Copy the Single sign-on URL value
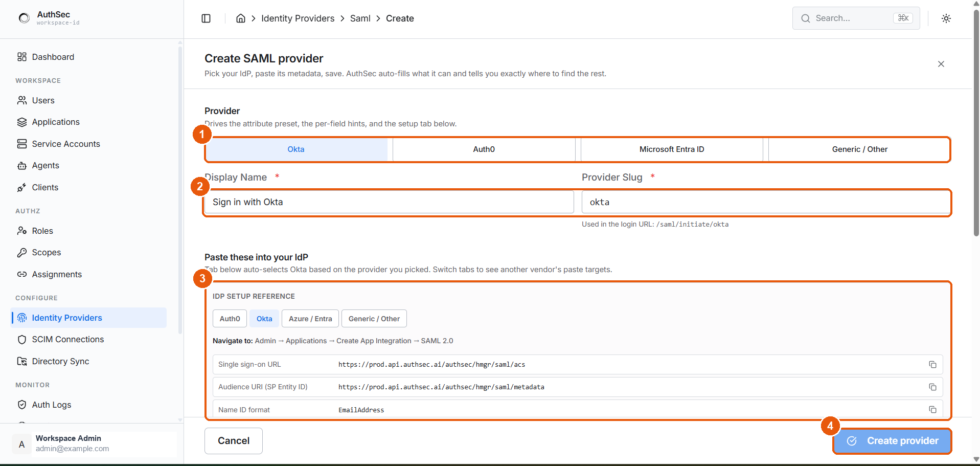Image resolution: width=980 pixels, height=466 pixels. (x=932, y=365)
